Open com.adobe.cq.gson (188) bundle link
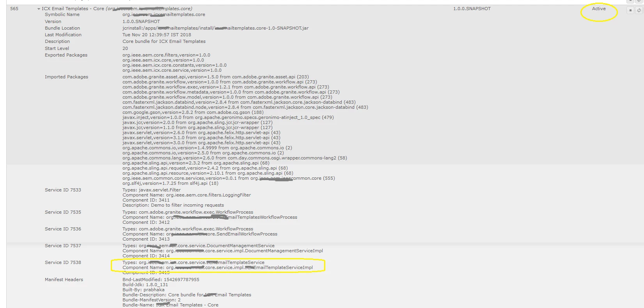644x308 pixels. click(x=235, y=112)
